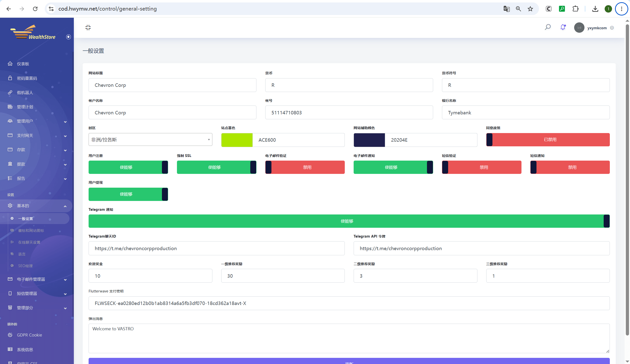The image size is (630, 364).
Task: Open Logo and favicon settings
Action: pyautogui.click(x=31, y=230)
